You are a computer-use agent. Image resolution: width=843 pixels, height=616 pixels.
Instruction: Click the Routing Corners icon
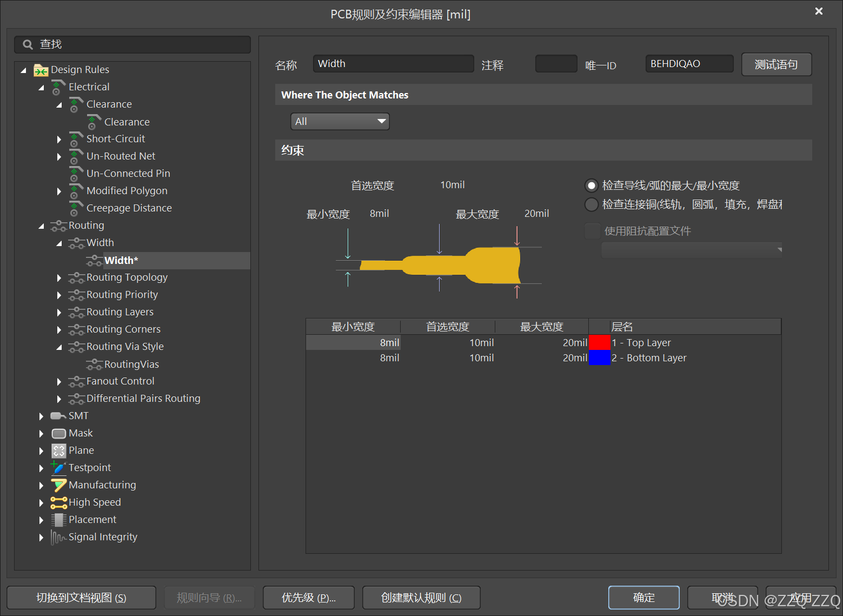click(76, 330)
